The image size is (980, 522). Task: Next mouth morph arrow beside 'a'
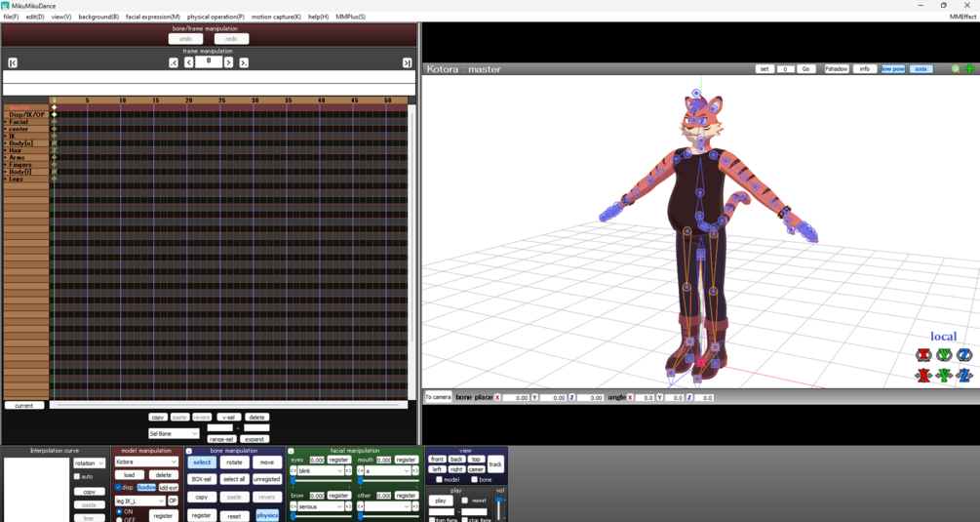click(415, 470)
